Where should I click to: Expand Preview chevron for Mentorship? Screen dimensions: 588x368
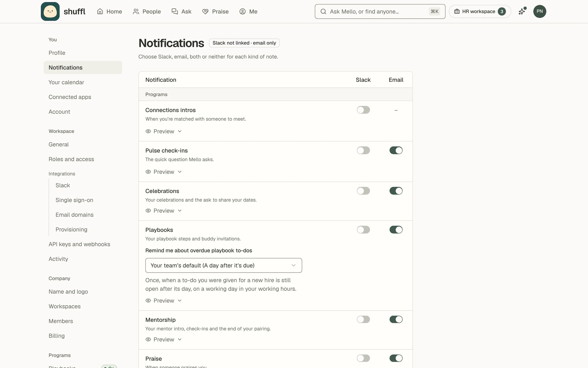click(x=180, y=340)
